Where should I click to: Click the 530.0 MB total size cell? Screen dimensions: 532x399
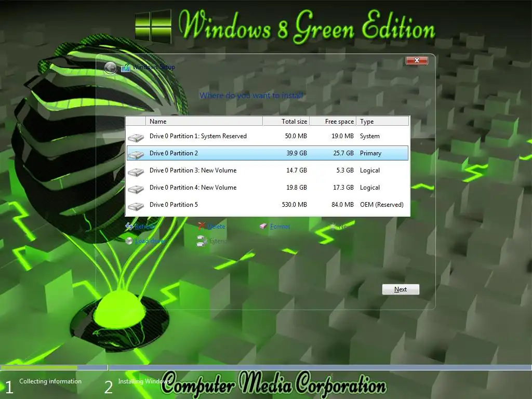(295, 205)
